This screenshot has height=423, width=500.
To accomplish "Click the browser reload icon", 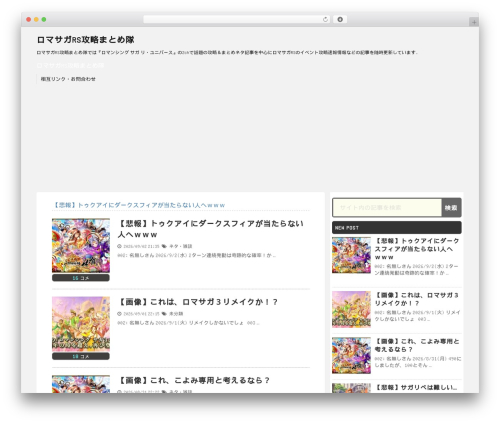I will 325,19.
